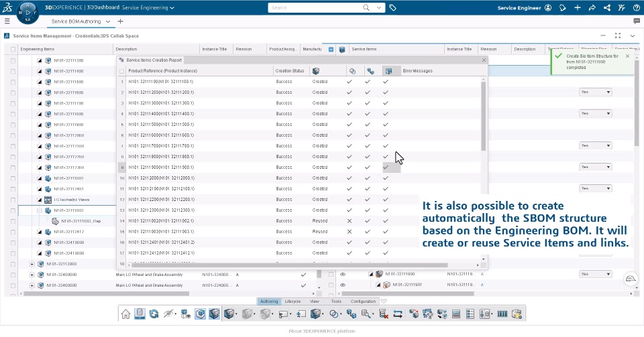Click the plus add icon in the top bar
This screenshot has height=337, width=644.
tap(578, 7)
